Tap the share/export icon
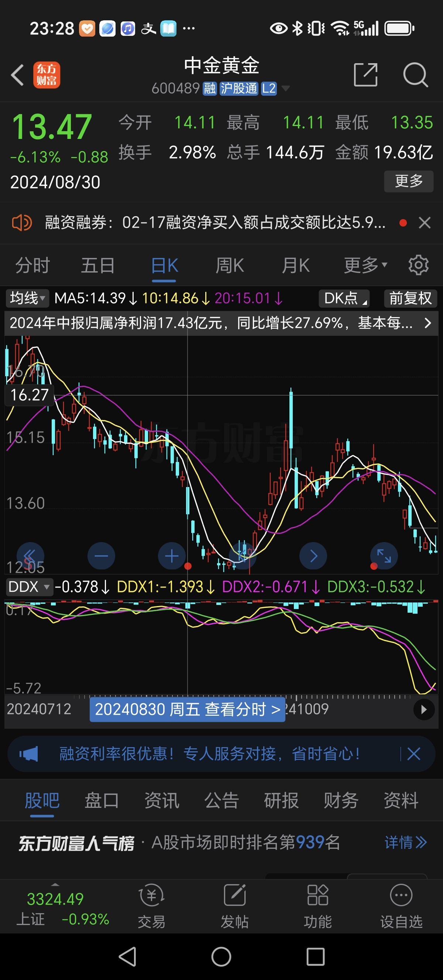 (x=365, y=75)
